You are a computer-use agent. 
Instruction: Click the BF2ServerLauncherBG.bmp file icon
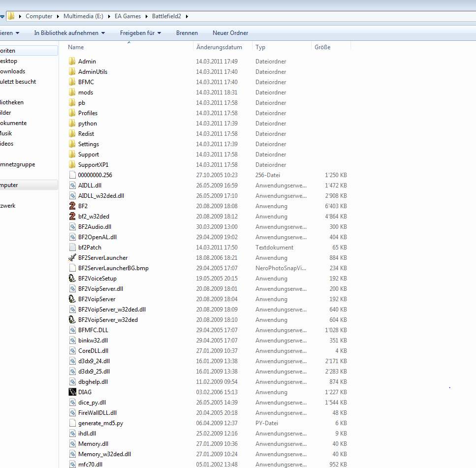coord(72,268)
